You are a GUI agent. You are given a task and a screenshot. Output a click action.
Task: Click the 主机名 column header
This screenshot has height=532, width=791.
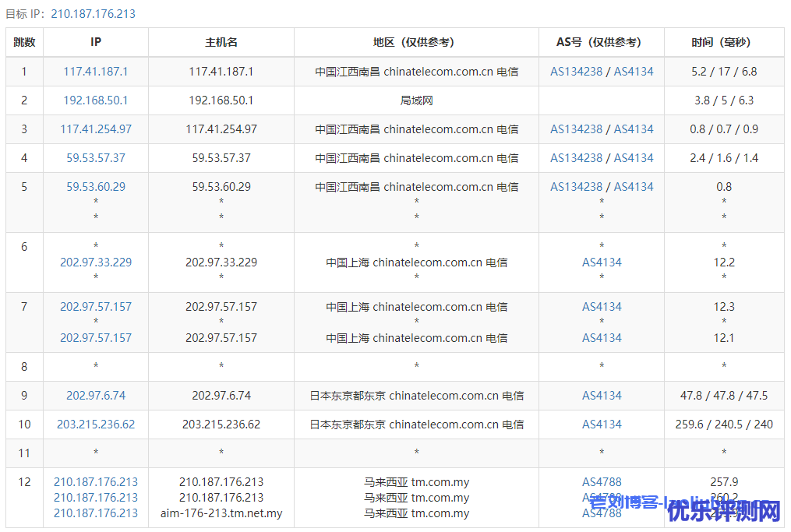point(221,43)
